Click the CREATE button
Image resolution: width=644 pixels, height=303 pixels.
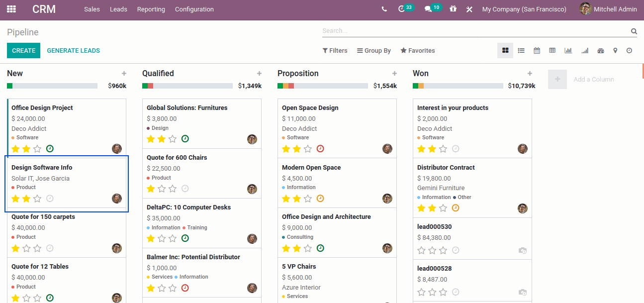click(x=23, y=50)
